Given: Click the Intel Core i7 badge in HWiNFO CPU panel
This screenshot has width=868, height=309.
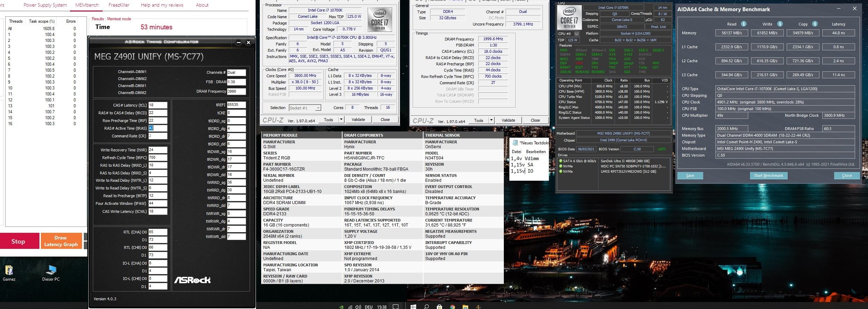Looking at the screenshot, I should click(x=569, y=17).
